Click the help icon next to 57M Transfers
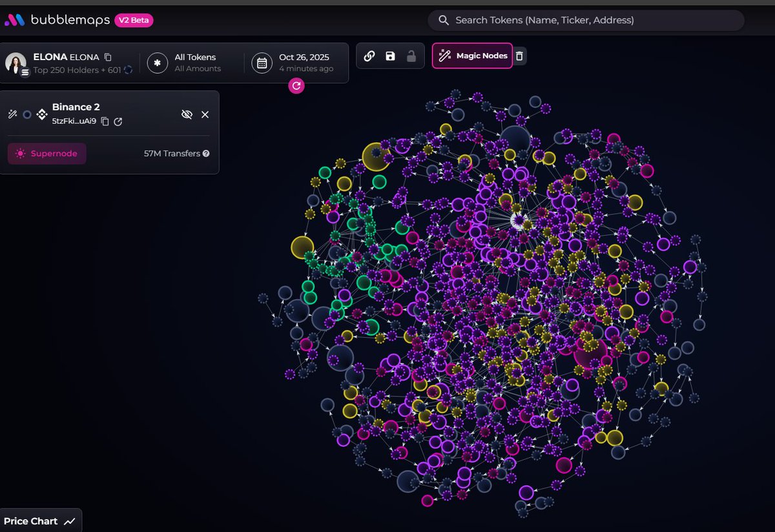This screenshot has height=532, width=775. 206,154
